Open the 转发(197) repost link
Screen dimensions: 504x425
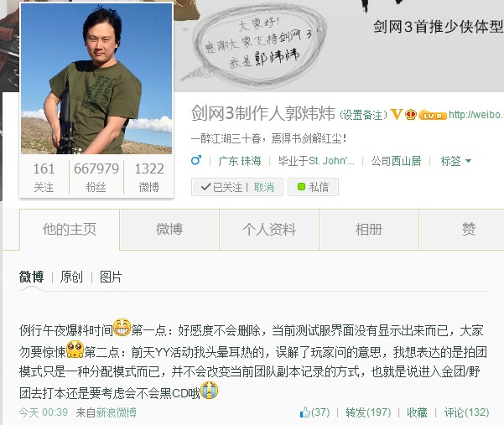click(368, 412)
